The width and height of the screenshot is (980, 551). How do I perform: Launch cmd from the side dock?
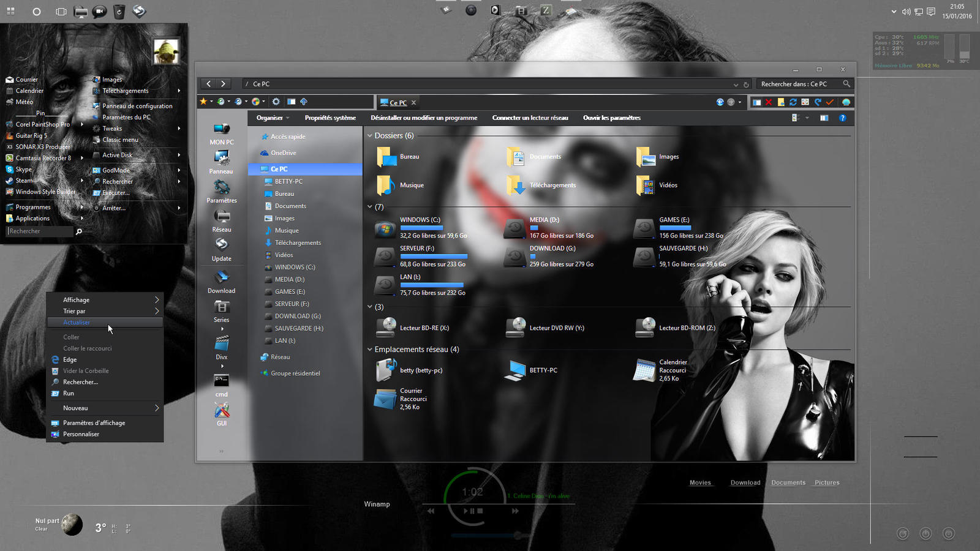coord(222,385)
